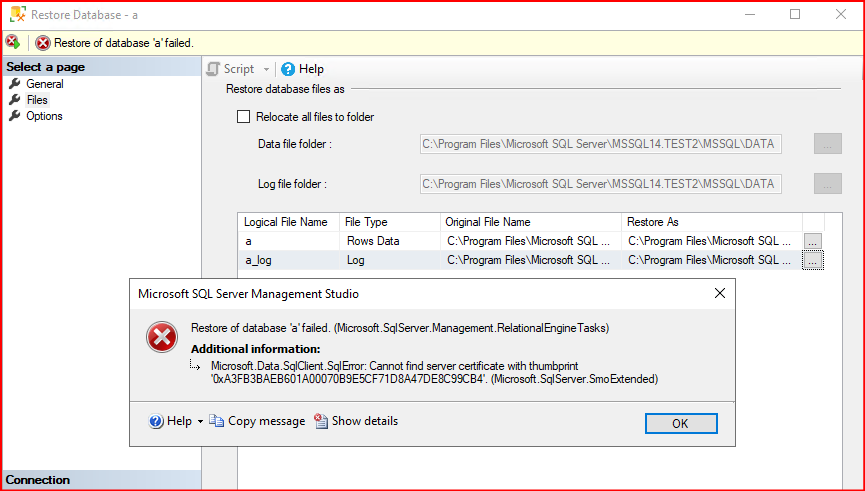Click the Script toolbar button
The width and height of the screenshot is (865, 491).
pyautogui.click(x=231, y=69)
